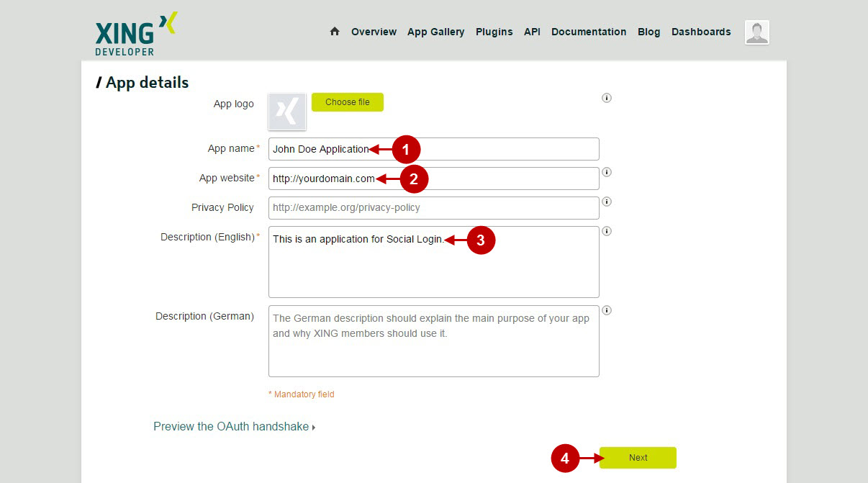868x483 pixels.
Task: Click the App details heading
Action: click(143, 83)
